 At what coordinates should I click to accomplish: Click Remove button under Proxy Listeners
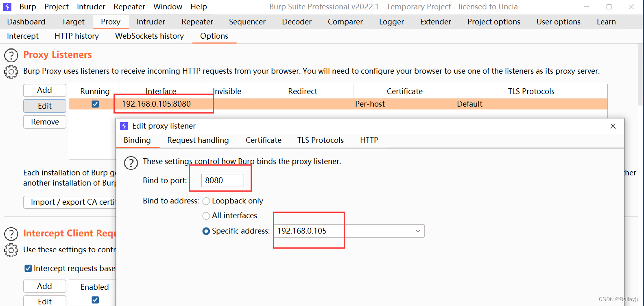[x=45, y=122]
